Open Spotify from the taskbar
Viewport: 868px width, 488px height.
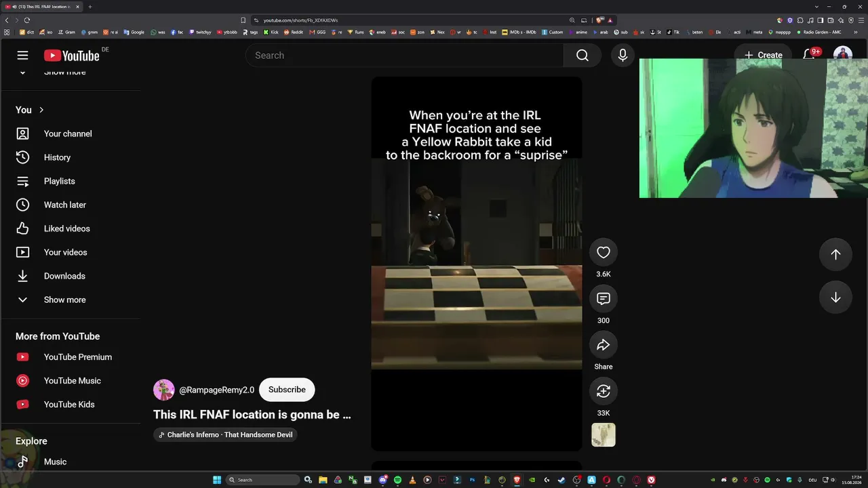(x=397, y=480)
